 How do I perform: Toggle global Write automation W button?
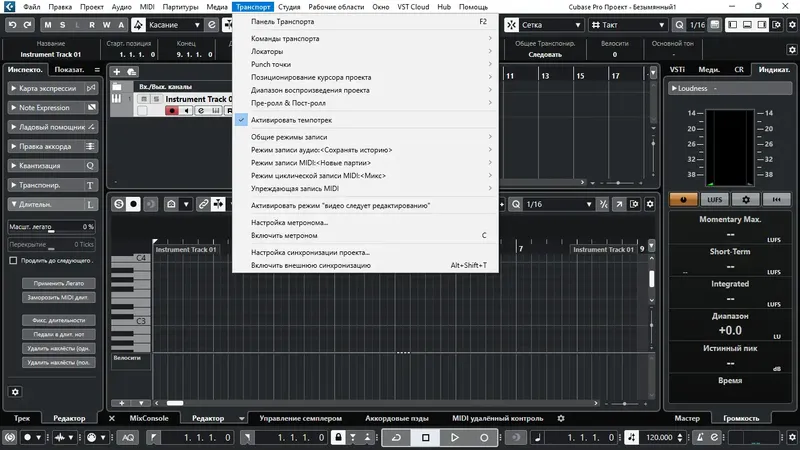coord(106,24)
